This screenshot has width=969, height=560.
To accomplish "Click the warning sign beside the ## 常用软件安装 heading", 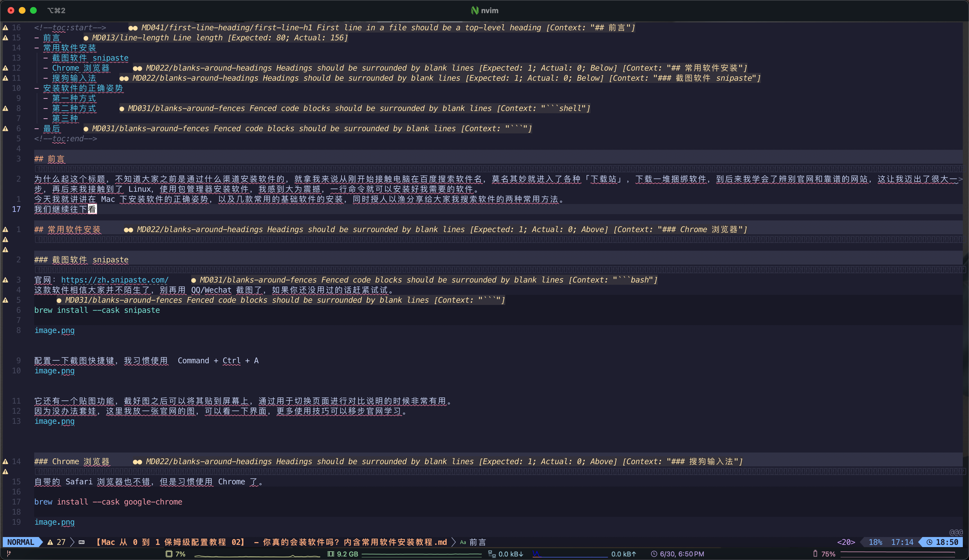I will (5, 230).
